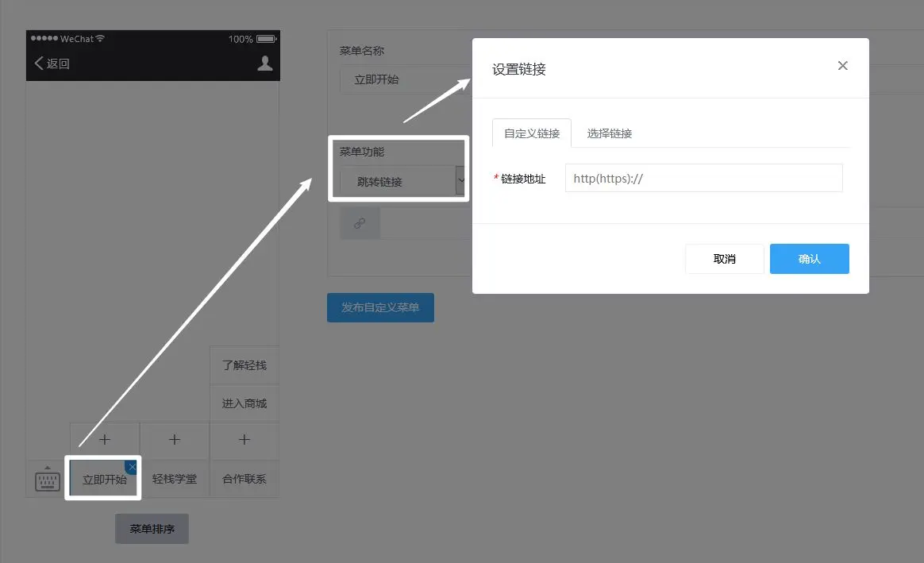Click the 菜单排序 button

point(152,529)
